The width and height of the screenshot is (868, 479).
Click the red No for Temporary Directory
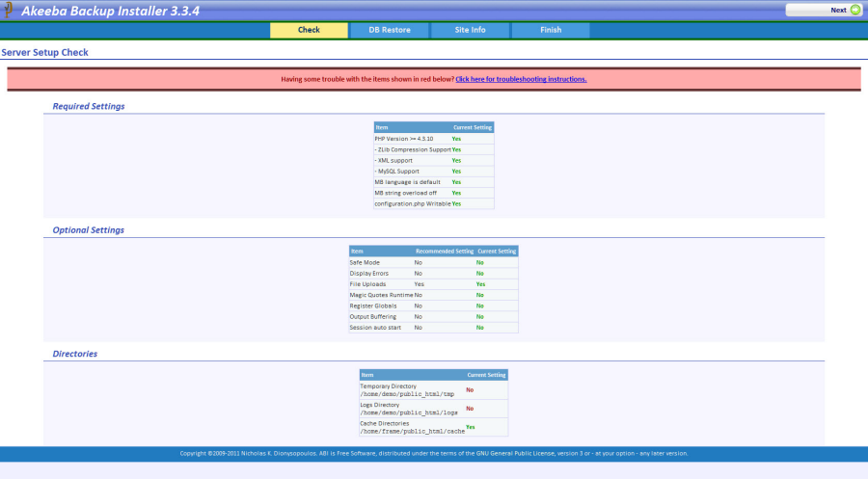tap(470, 390)
